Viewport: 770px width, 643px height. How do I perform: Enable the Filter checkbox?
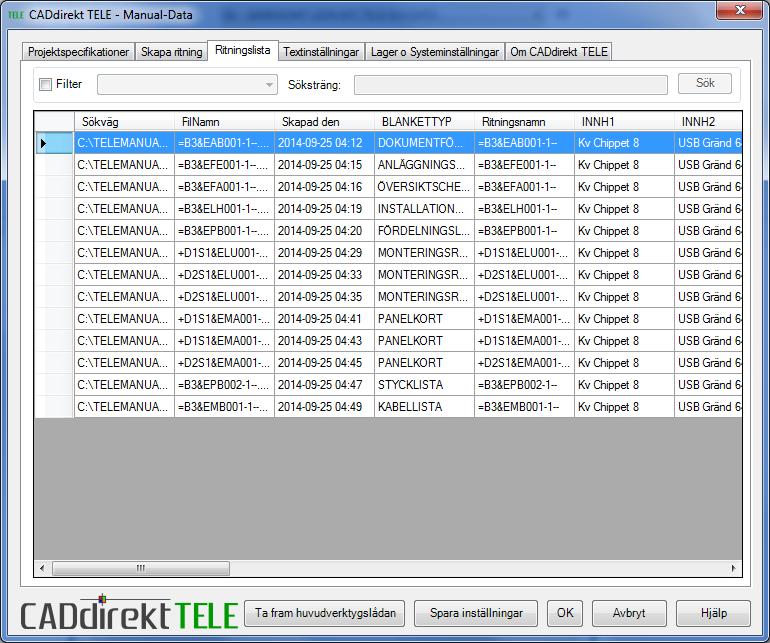tap(45, 84)
